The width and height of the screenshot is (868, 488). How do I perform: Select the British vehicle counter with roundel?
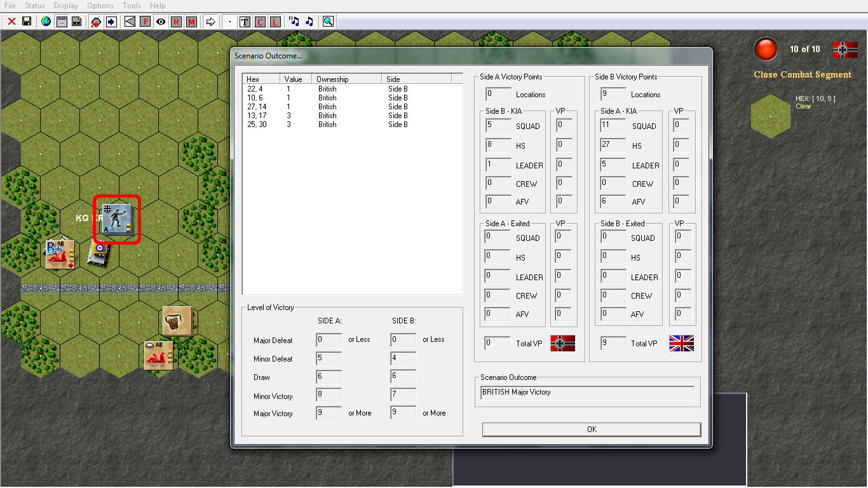click(99, 252)
